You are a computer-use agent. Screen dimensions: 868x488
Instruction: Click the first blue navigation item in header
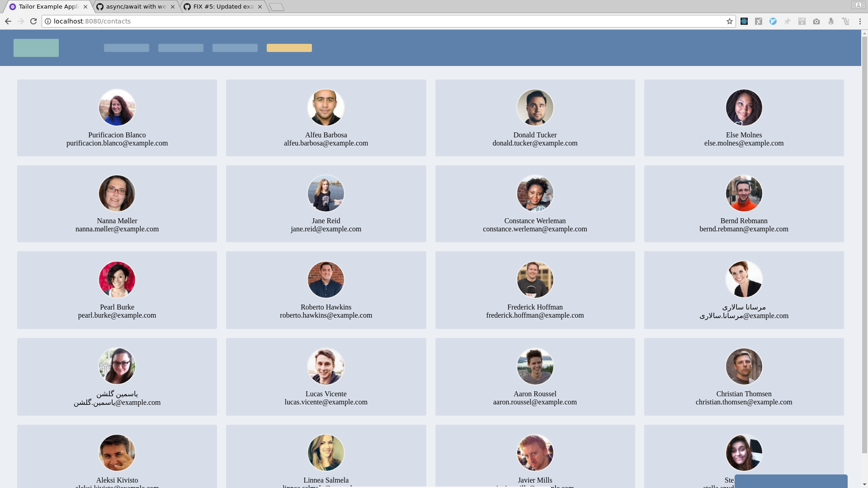[127, 48]
